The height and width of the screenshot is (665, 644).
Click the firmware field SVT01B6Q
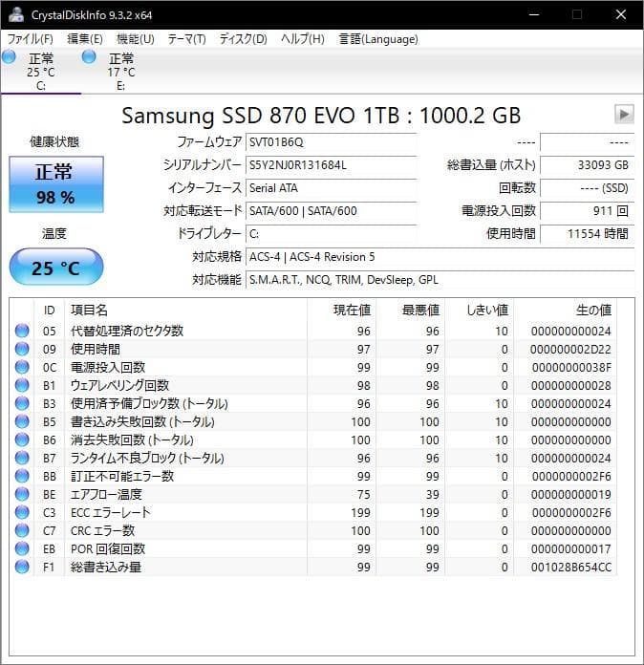331,142
